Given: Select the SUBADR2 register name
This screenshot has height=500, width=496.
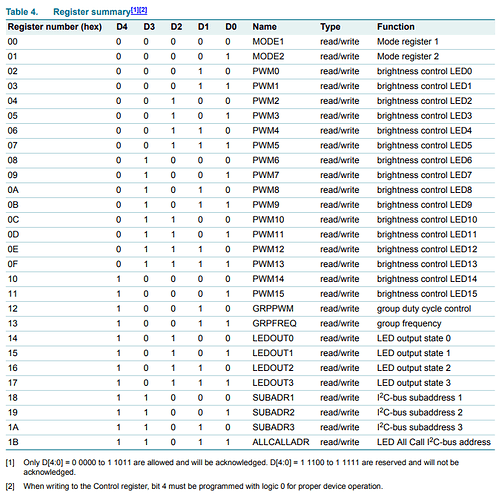Looking at the screenshot, I should [273, 412].
